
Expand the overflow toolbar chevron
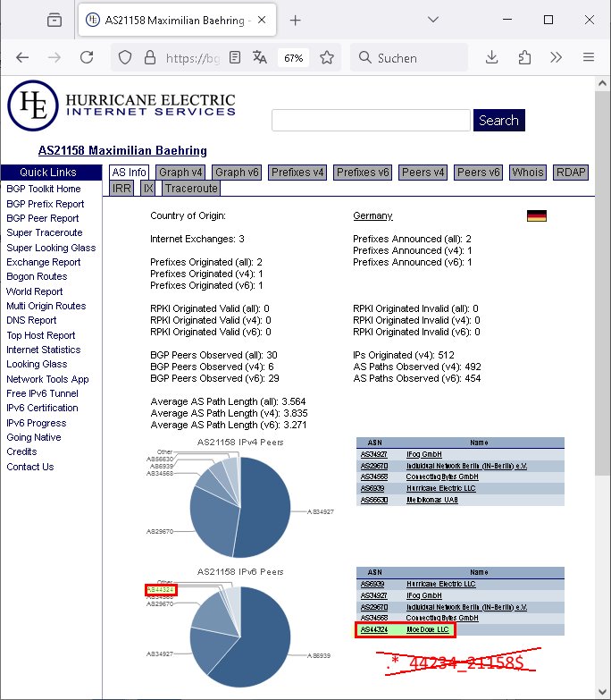coord(556,57)
